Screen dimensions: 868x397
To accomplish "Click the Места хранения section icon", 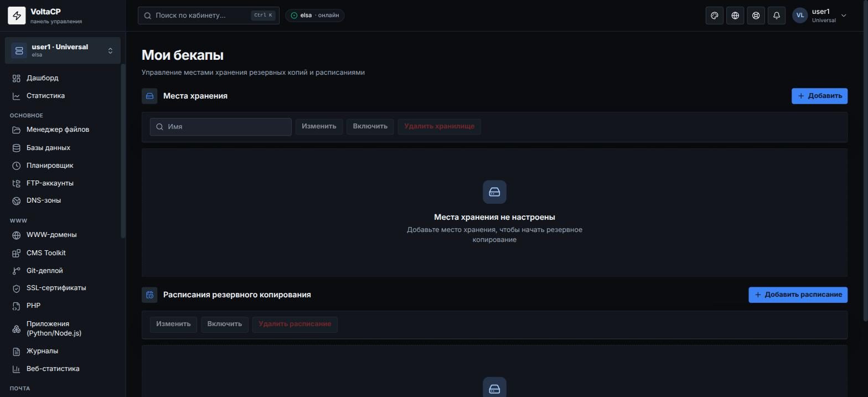I will coord(149,96).
